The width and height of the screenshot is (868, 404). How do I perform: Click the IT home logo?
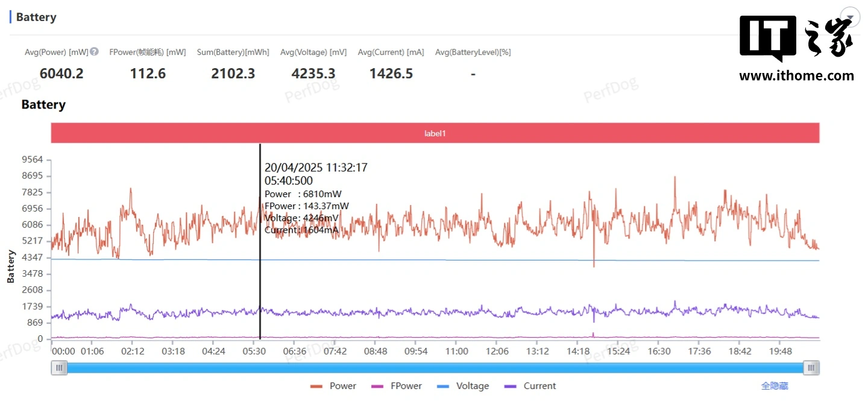point(796,38)
